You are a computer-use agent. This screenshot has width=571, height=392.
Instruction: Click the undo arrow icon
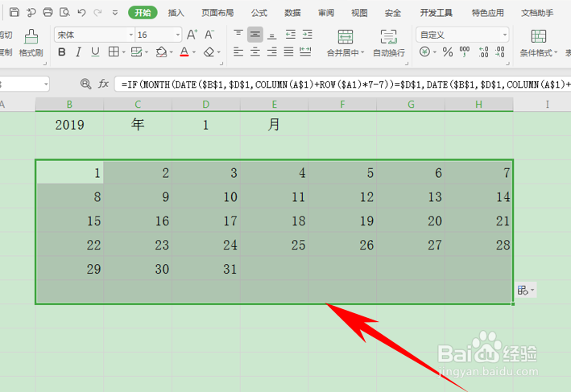pyautogui.click(x=81, y=13)
